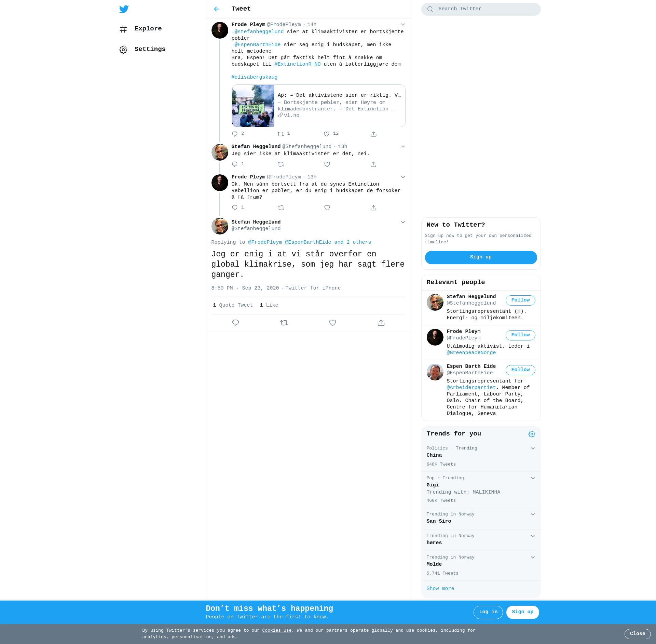Screen dimensions: 656x644
Task: Reply to Stefan Heggelund's 13h tweet
Action: tap(235, 164)
